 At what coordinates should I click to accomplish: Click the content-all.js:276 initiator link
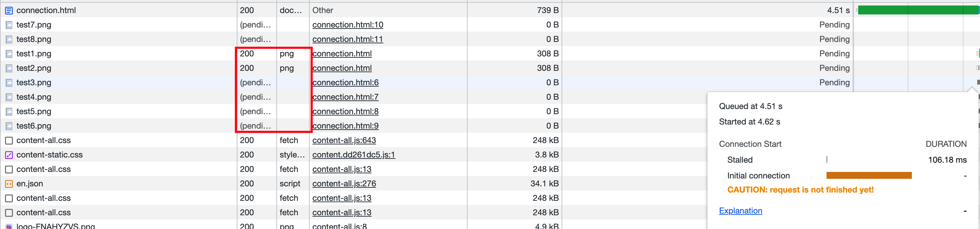(x=344, y=184)
